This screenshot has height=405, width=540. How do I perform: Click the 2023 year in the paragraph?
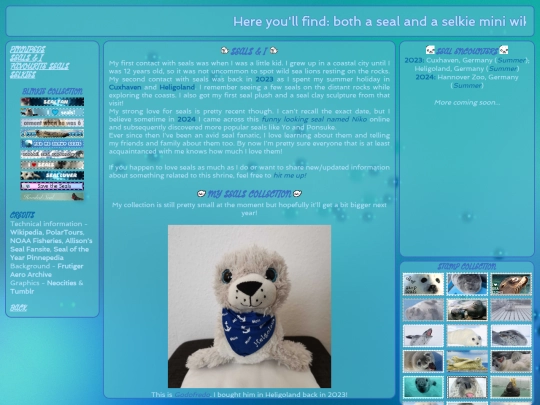[x=264, y=79]
